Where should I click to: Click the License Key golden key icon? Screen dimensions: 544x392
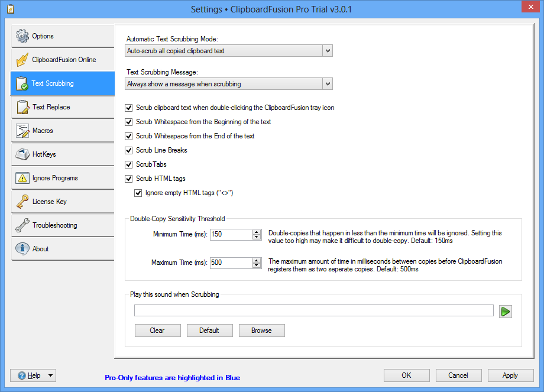coord(22,202)
